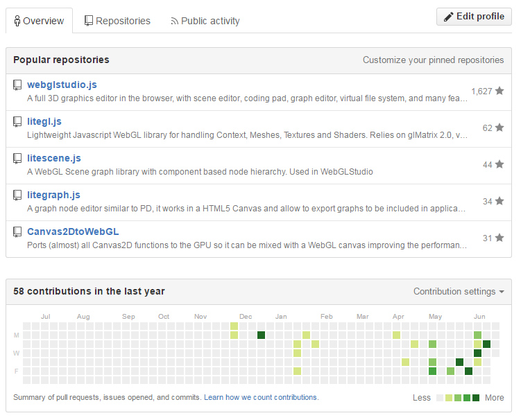
Task: Click the darkest green legend swatch
Action: [476, 398]
